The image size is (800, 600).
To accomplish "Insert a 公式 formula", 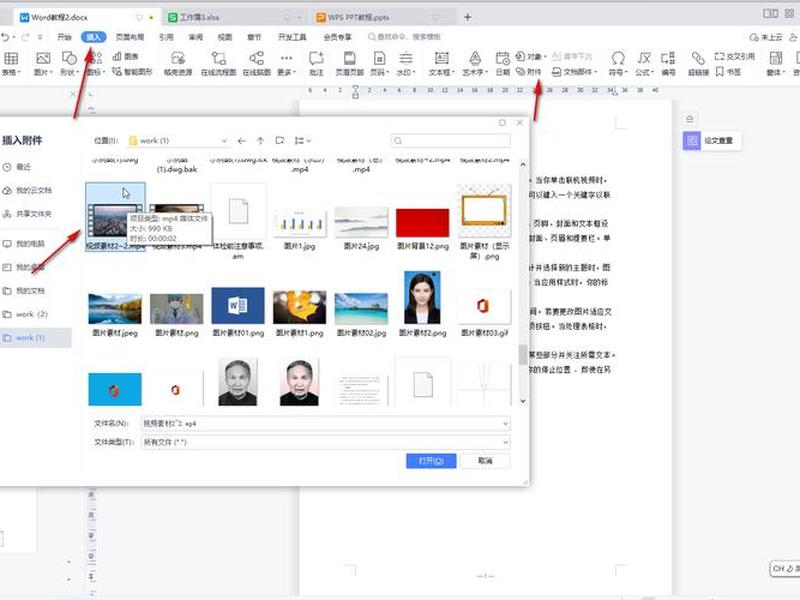I will point(644,63).
